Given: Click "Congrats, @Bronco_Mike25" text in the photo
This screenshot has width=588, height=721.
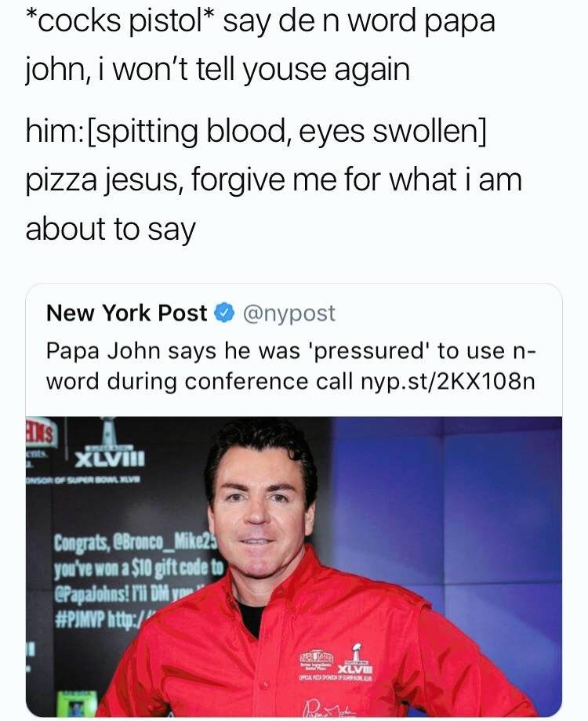Looking at the screenshot, I should click(124, 542).
